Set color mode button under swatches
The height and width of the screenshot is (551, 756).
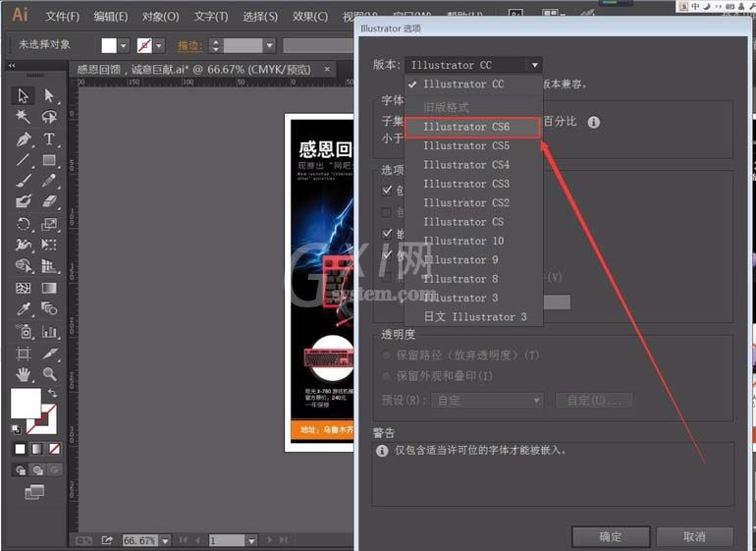pos(20,449)
